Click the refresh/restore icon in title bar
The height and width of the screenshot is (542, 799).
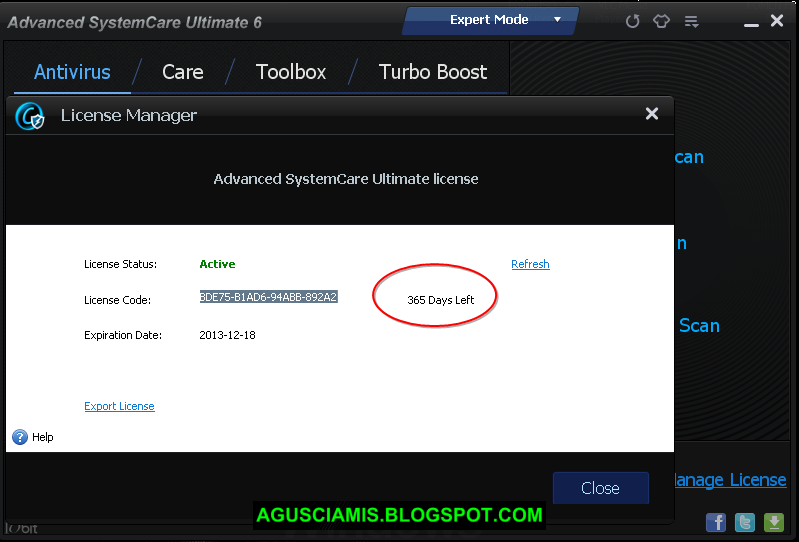coord(632,21)
